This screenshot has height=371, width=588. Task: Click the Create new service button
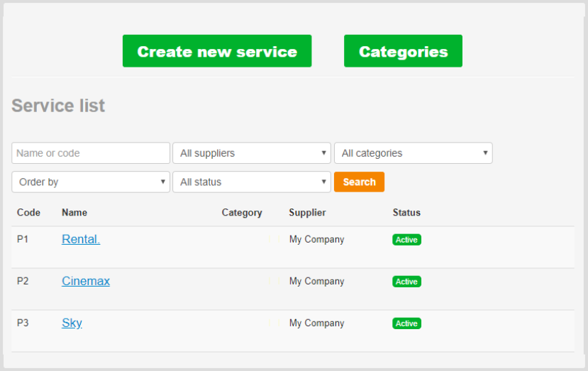(x=217, y=51)
